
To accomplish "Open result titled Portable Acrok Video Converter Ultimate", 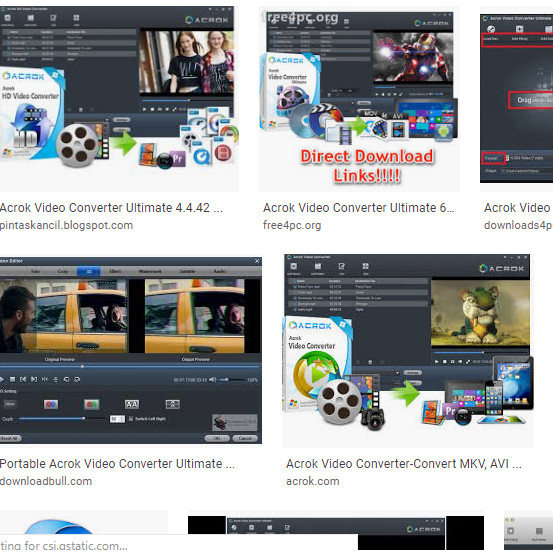I will 117,463.
